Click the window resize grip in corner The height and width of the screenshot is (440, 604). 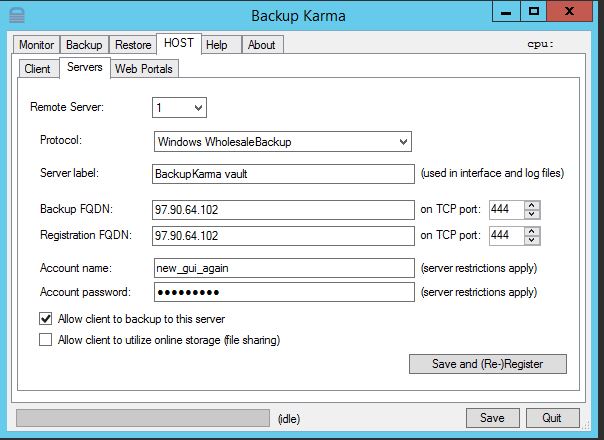586,425
